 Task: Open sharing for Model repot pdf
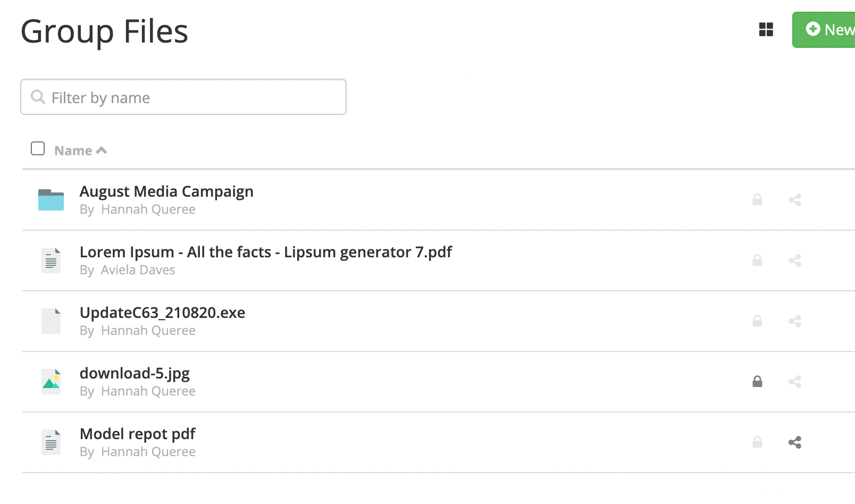pyautogui.click(x=794, y=442)
